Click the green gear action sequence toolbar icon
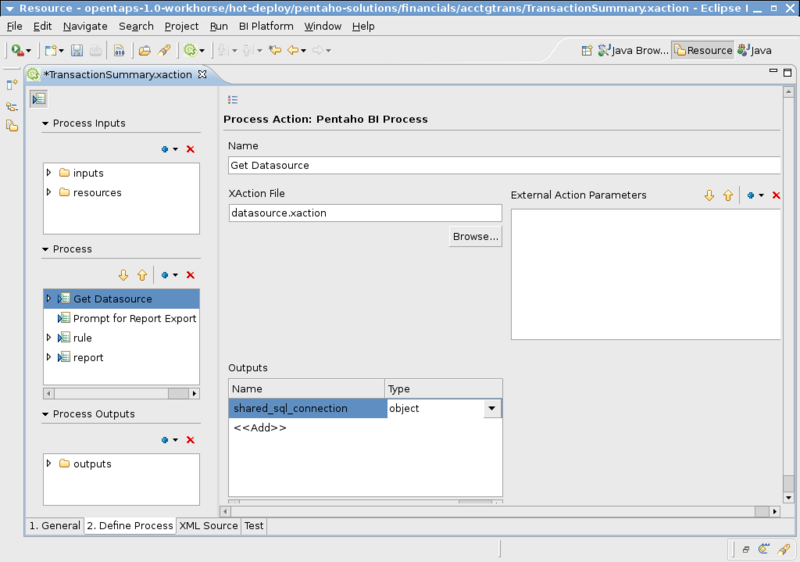800x562 pixels. point(190,50)
